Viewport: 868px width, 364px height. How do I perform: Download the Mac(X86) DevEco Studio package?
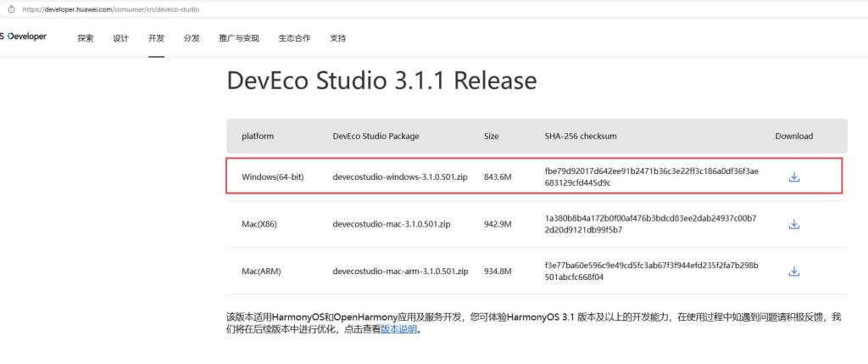(x=793, y=224)
